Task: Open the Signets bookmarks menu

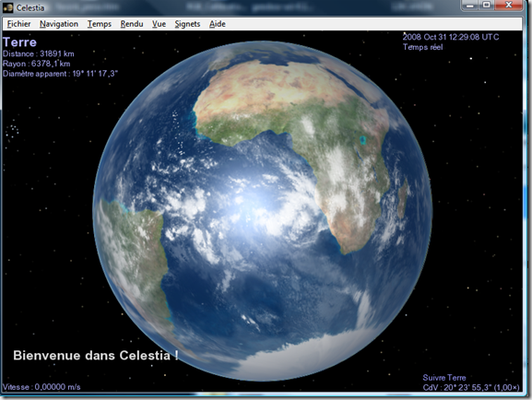Action: 187,24
